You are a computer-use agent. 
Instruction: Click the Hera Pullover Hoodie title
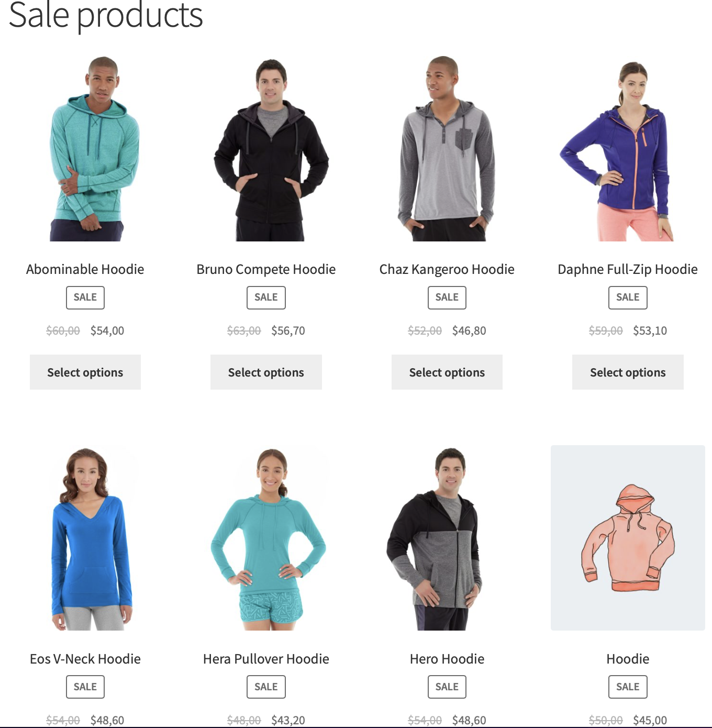pyautogui.click(x=266, y=659)
